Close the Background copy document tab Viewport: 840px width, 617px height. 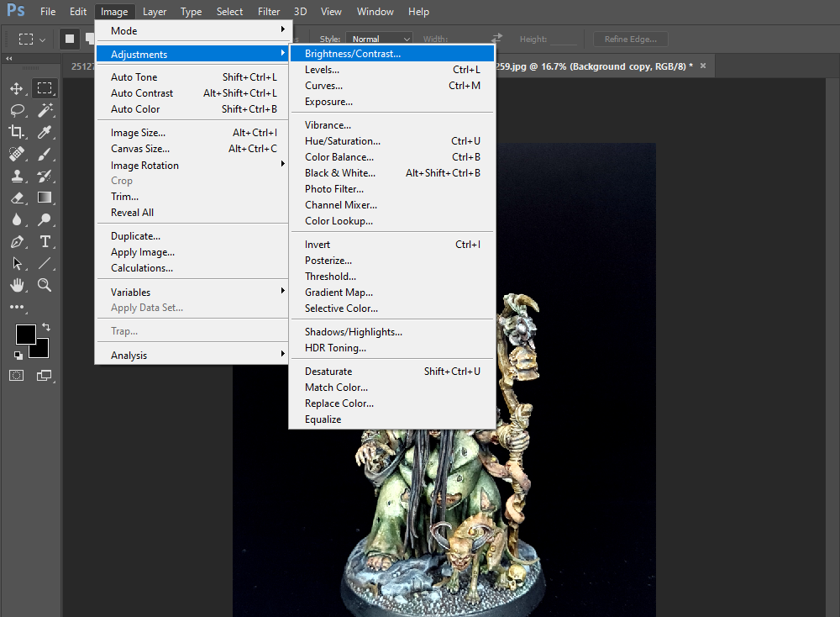(x=703, y=66)
